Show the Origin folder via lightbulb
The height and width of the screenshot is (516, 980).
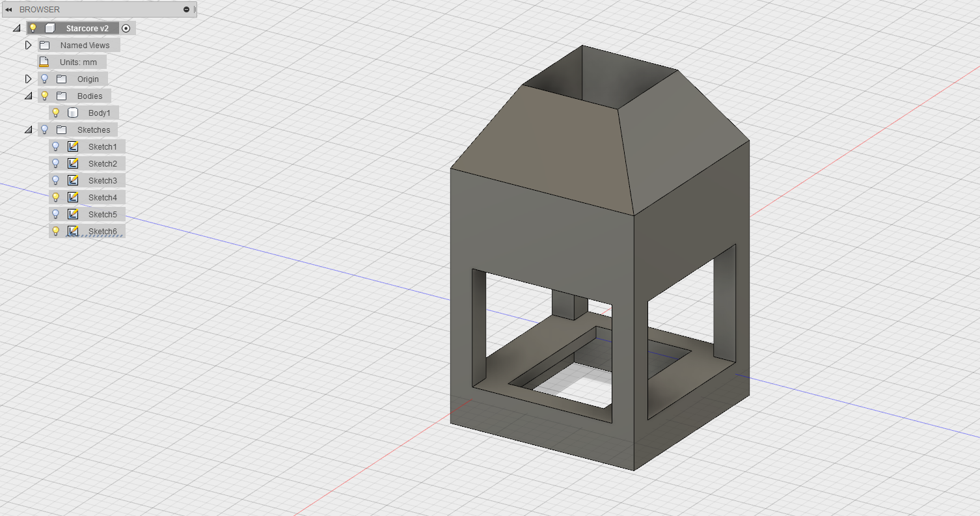click(44, 79)
